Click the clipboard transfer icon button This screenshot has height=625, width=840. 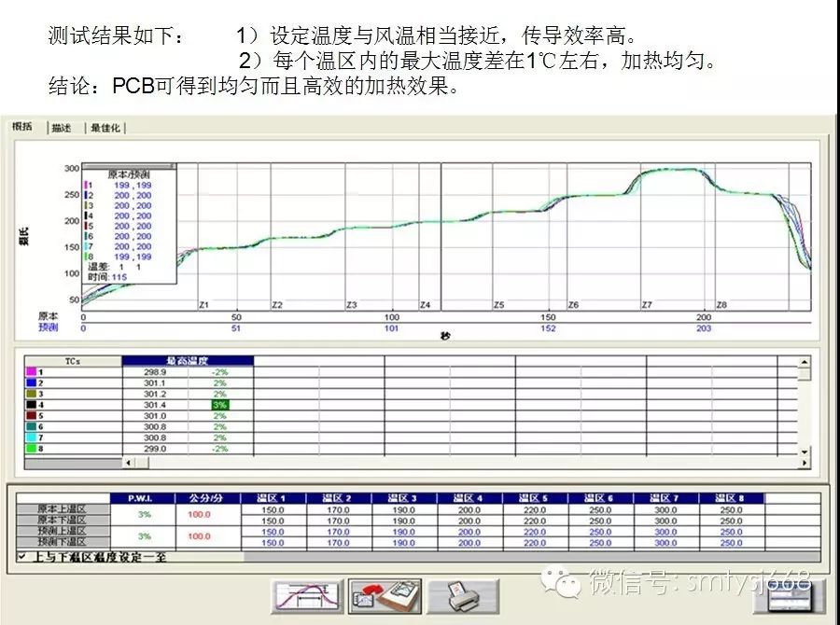385,596
